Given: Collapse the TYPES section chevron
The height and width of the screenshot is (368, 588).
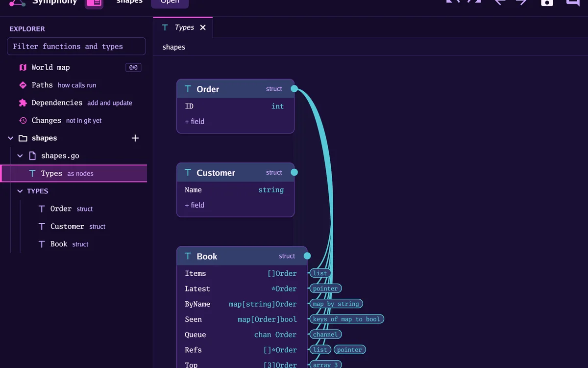Looking at the screenshot, I should [x=20, y=191].
